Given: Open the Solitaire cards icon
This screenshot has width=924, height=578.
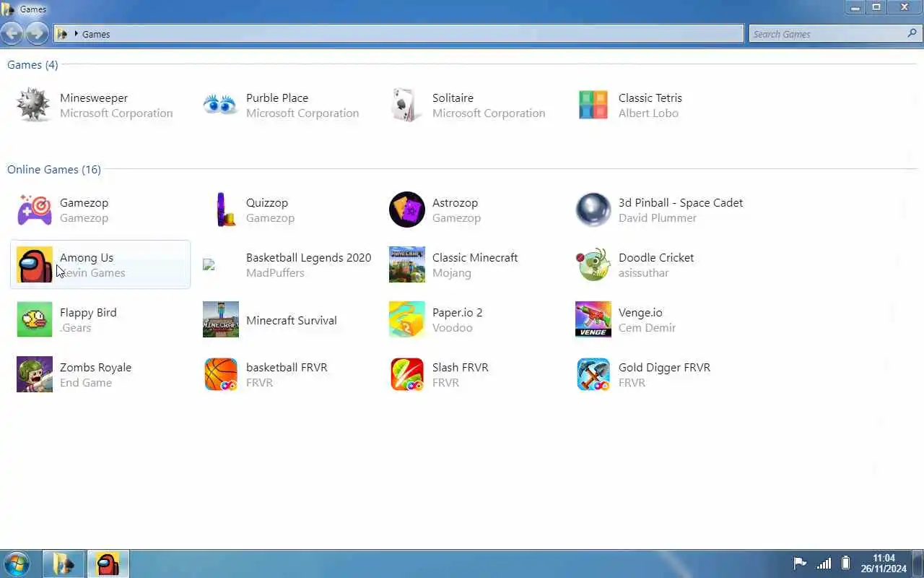Looking at the screenshot, I should (x=406, y=105).
